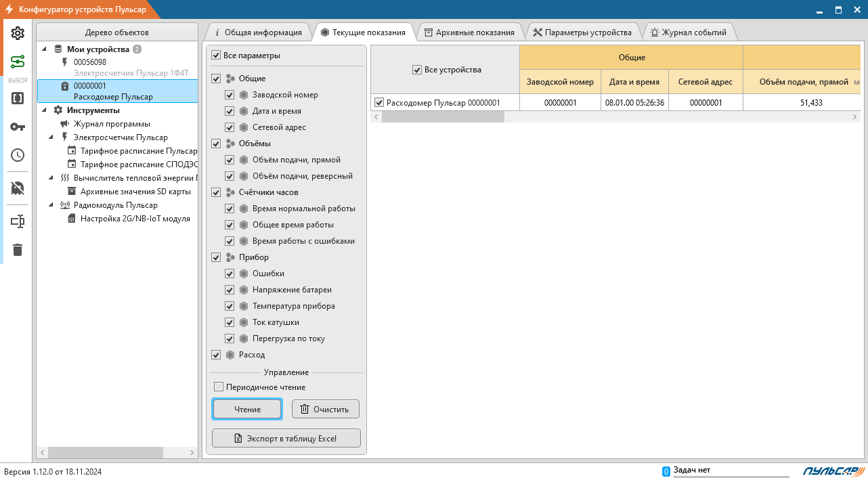Open the clock schedule sidebar icon

[x=18, y=155]
